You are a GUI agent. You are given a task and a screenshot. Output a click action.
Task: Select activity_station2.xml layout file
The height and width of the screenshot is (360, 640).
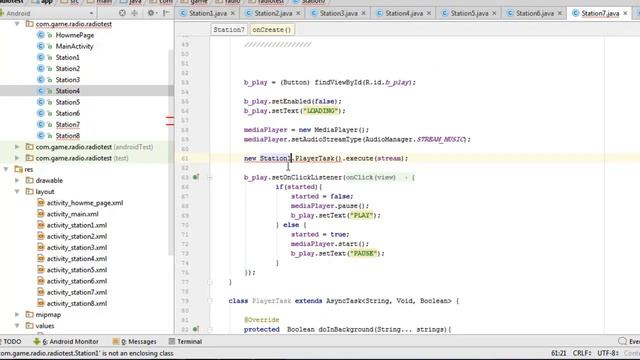(77, 236)
